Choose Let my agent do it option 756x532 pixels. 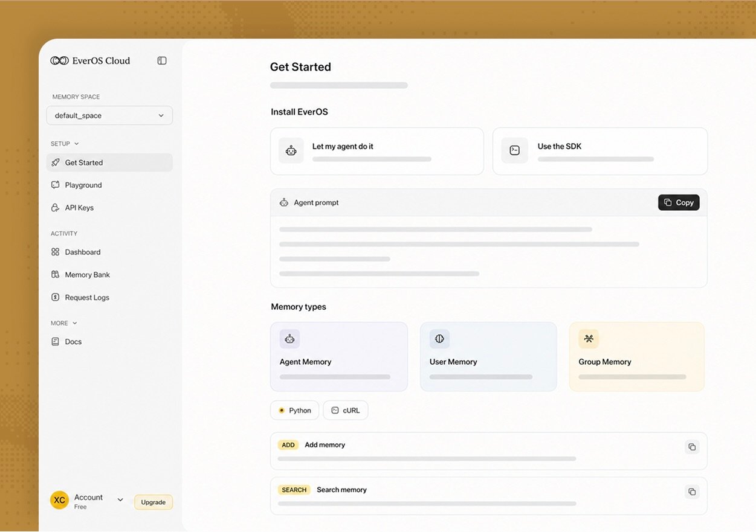click(x=377, y=151)
